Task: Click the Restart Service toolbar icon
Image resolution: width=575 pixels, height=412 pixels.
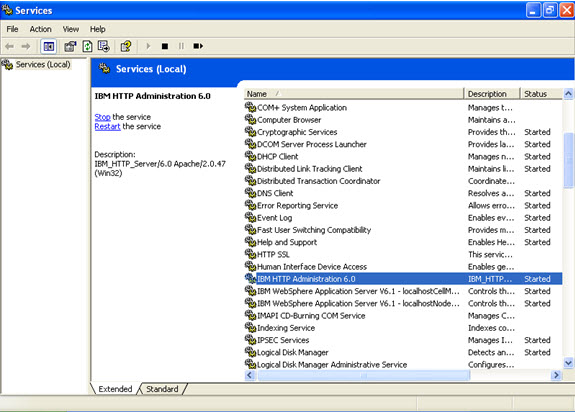Action: [198, 46]
